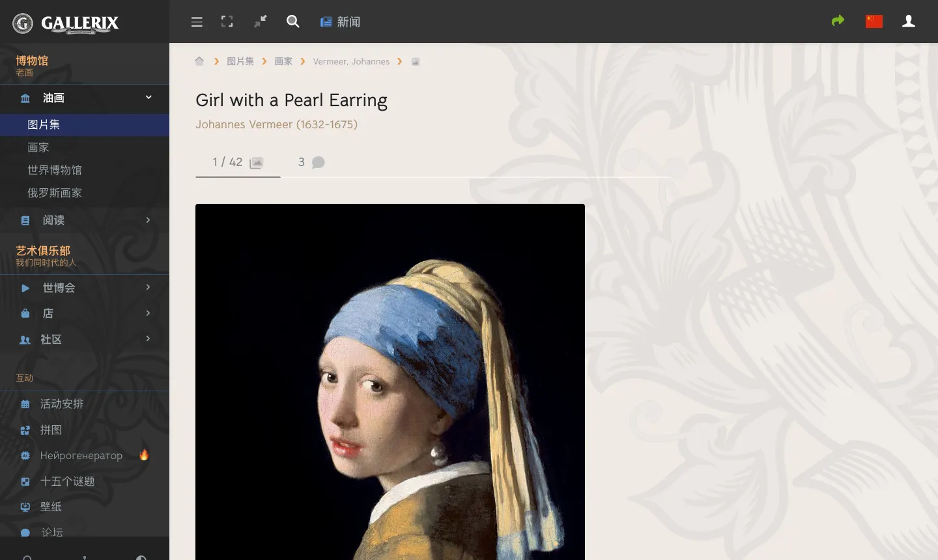This screenshot has height=560, width=938.
Task: Follow the 画家 breadcrumb link
Action: point(283,61)
